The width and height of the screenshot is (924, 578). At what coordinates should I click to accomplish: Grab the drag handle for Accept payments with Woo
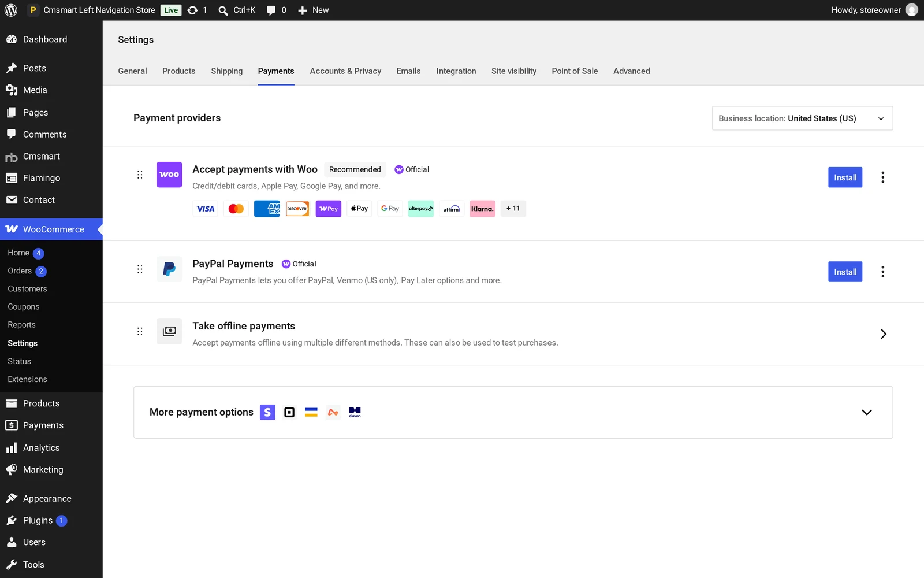(140, 175)
